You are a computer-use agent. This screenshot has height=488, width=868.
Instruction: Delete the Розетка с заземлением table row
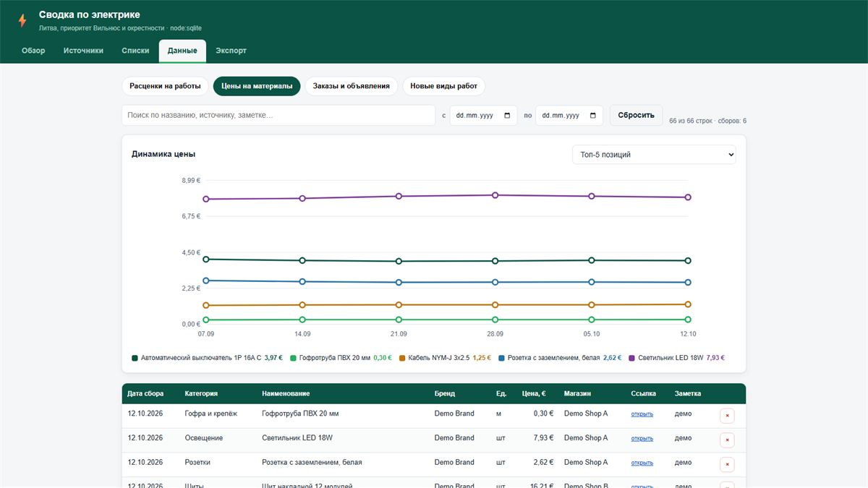[x=727, y=464]
